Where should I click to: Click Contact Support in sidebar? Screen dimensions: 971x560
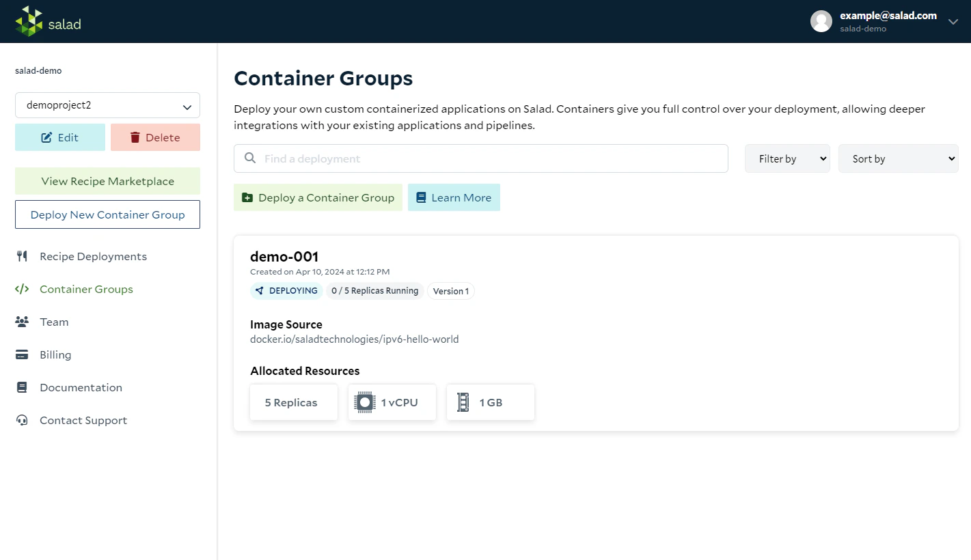click(x=83, y=421)
